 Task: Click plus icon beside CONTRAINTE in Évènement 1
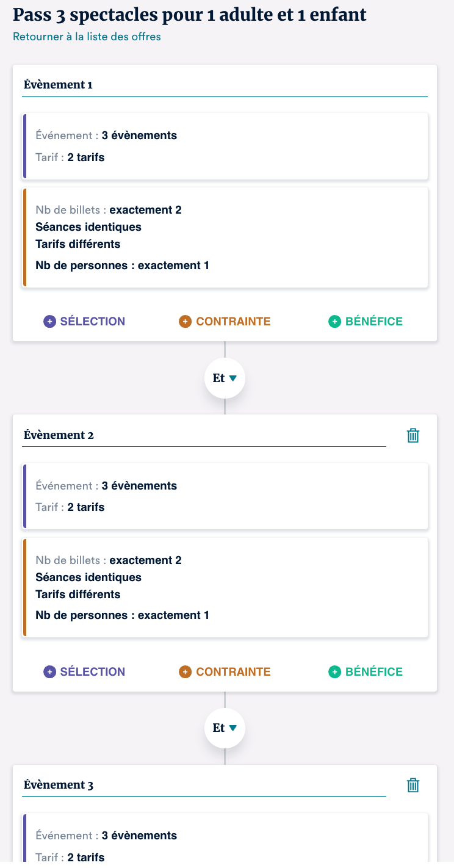pyautogui.click(x=185, y=322)
